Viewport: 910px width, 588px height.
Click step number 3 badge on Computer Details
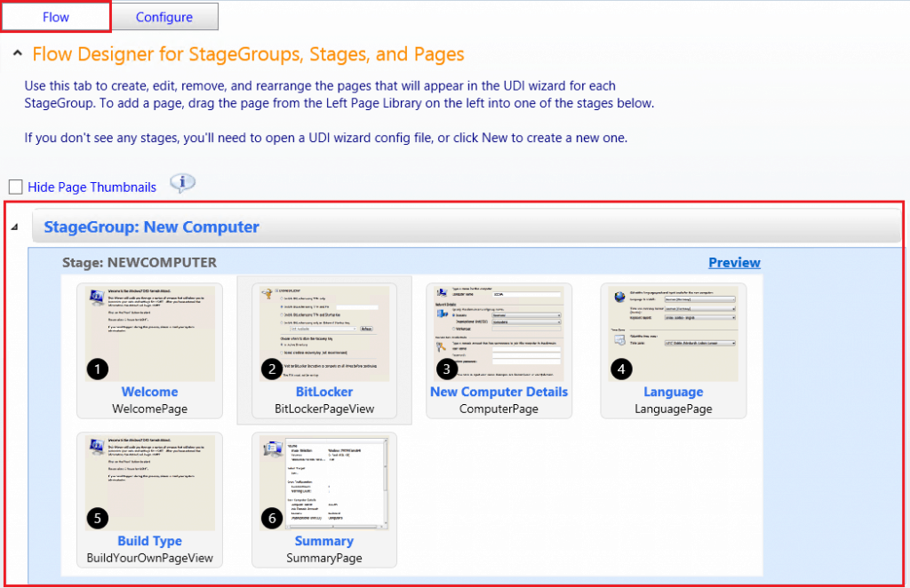[x=448, y=369]
